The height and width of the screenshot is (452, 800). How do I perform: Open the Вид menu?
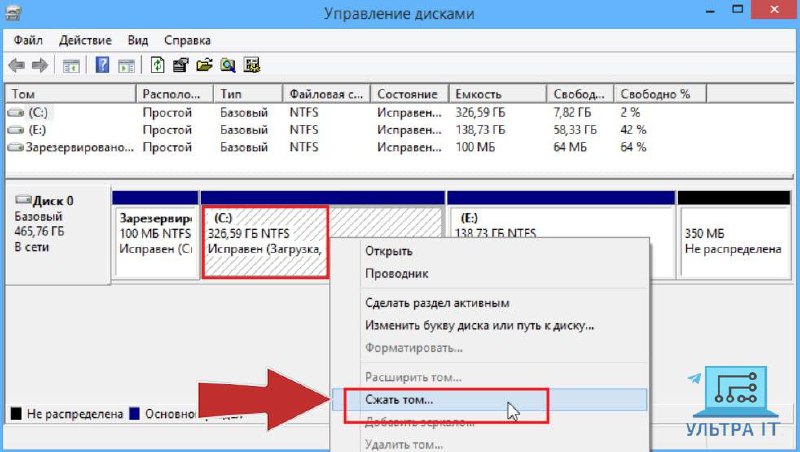(x=138, y=40)
